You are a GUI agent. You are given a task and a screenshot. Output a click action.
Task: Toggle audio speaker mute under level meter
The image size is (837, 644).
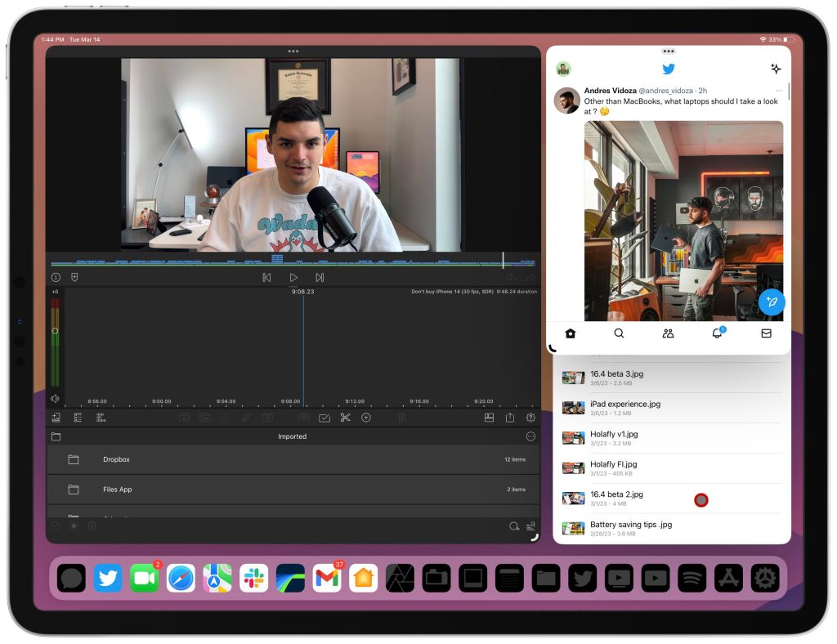[55, 399]
